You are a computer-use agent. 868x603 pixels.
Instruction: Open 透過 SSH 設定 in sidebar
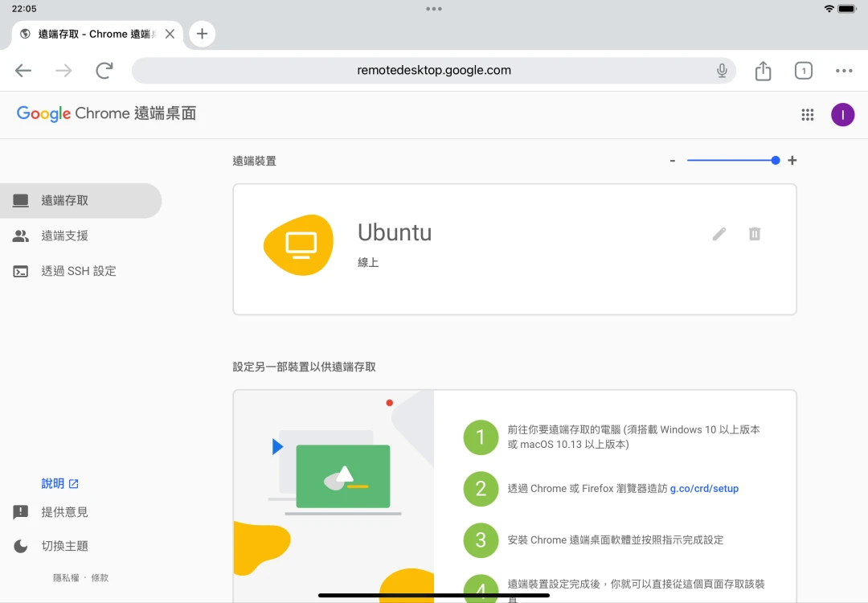(x=78, y=272)
